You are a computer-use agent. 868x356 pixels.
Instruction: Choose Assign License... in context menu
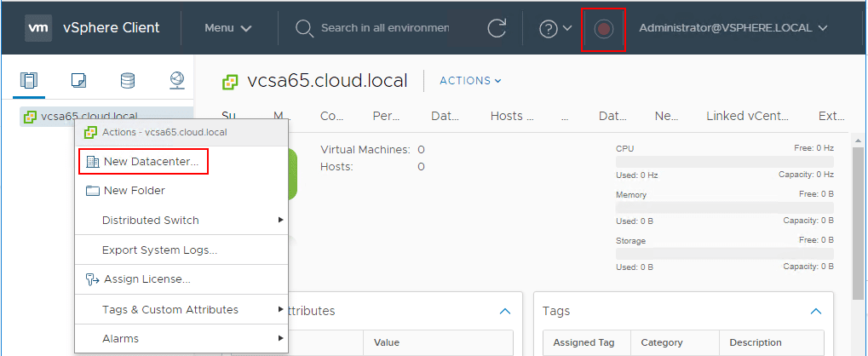tap(147, 279)
